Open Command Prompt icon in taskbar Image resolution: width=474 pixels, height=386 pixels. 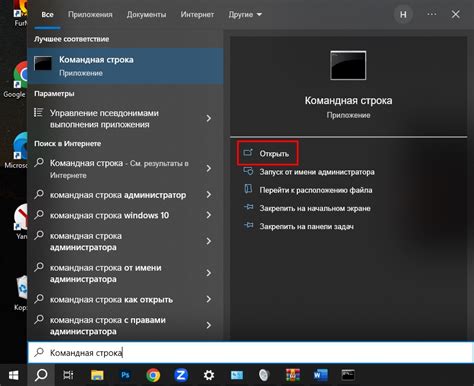pos(348,375)
